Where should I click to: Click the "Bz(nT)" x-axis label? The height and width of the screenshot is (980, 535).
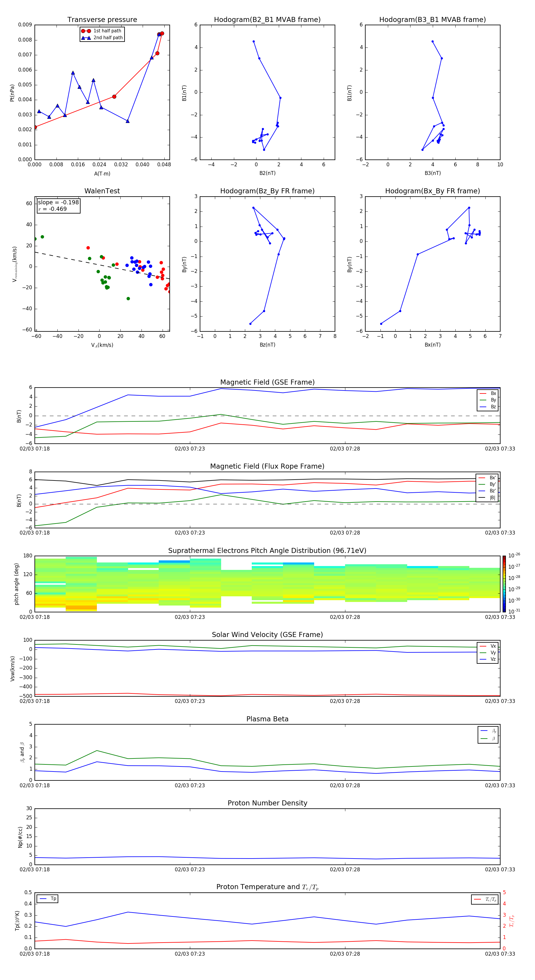(x=267, y=345)
